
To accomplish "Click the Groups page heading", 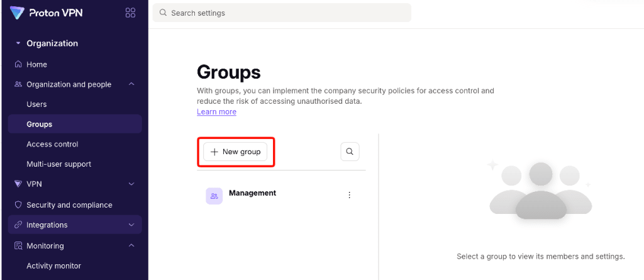I will click(x=229, y=72).
